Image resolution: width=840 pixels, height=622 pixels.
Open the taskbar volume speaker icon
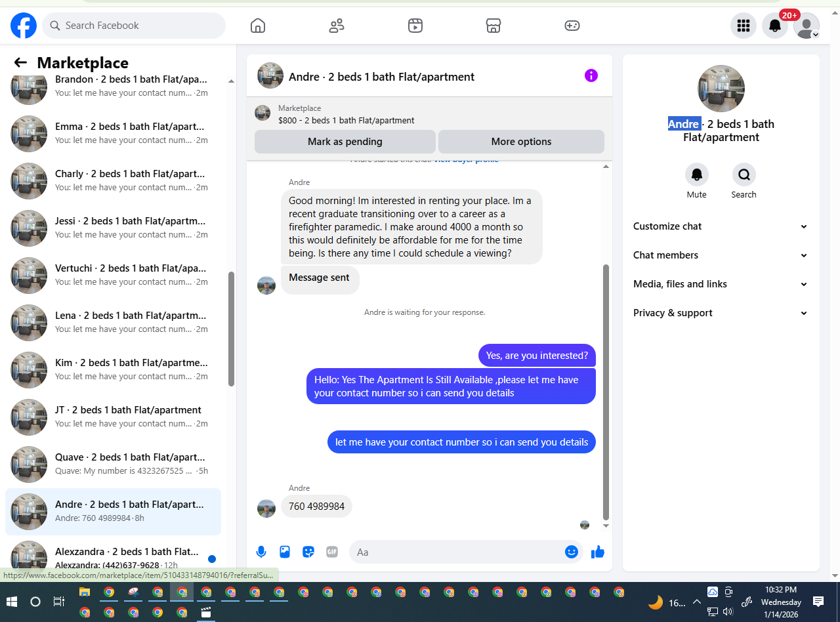pyautogui.click(x=728, y=612)
